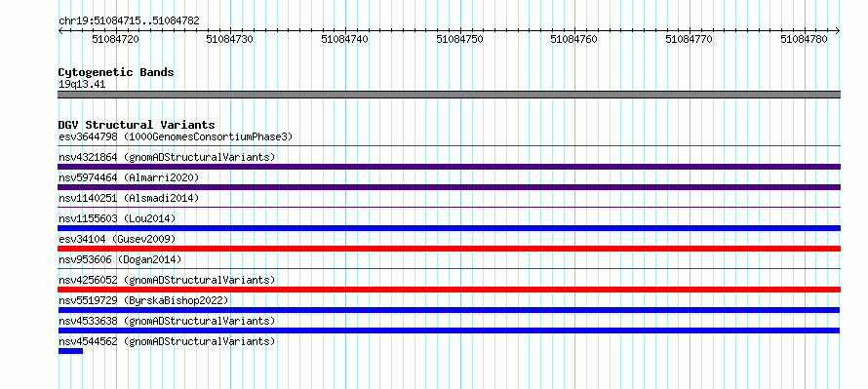This screenshot has width=868, height=389.
Task: Select nsv5519729 (ByrskaBishop2022) label
Action: (x=143, y=300)
